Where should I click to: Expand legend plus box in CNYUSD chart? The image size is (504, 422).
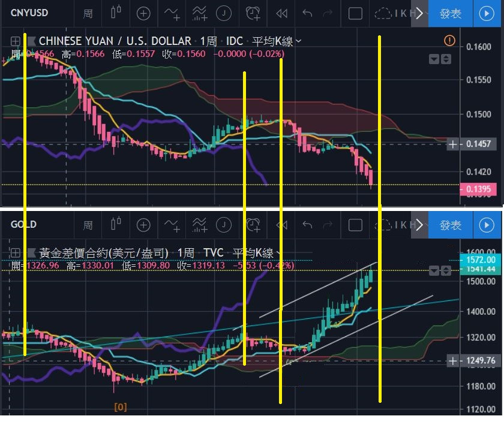(x=15, y=41)
